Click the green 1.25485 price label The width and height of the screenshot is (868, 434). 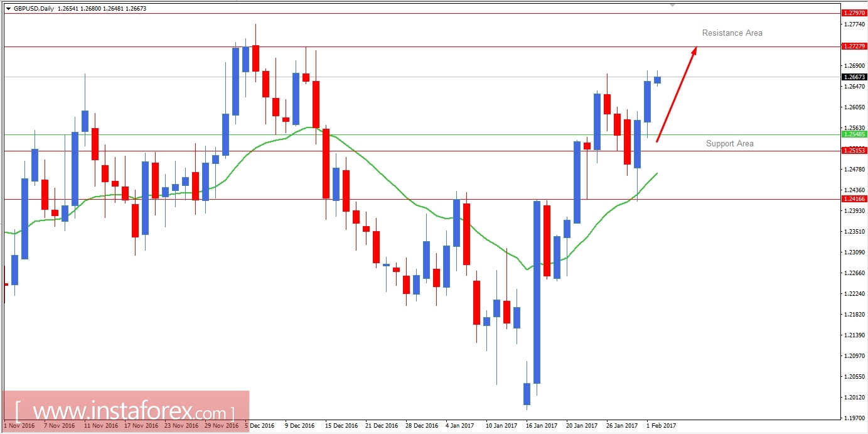click(x=855, y=134)
